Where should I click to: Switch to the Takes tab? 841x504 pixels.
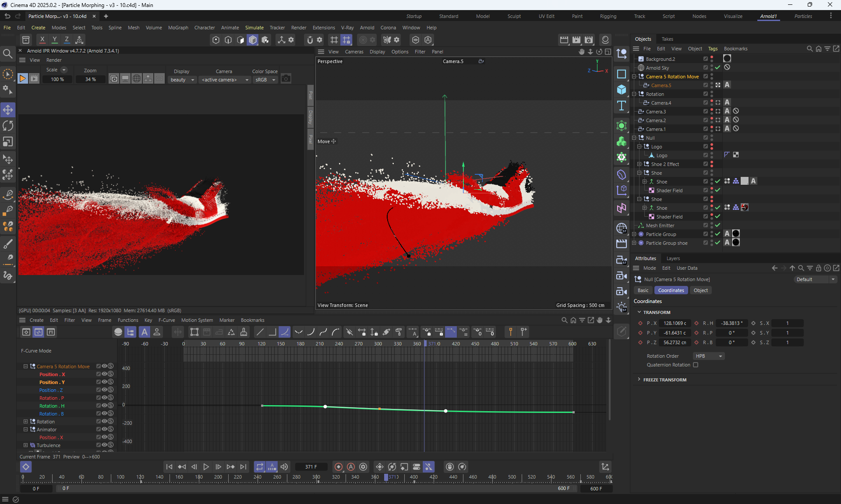pyautogui.click(x=667, y=39)
